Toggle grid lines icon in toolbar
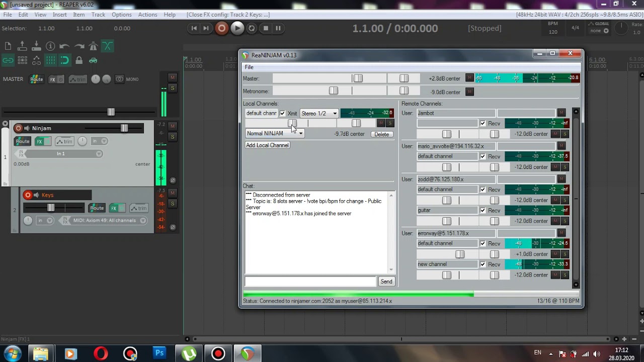This screenshot has height=362, width=644. click(x=50, y=60)
